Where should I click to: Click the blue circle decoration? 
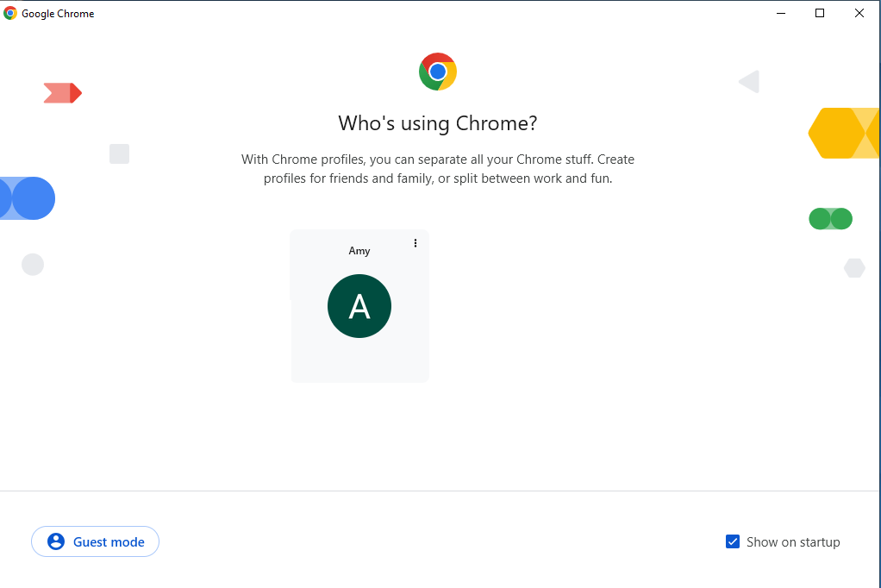pyautogui.click(x=33, y=198)
